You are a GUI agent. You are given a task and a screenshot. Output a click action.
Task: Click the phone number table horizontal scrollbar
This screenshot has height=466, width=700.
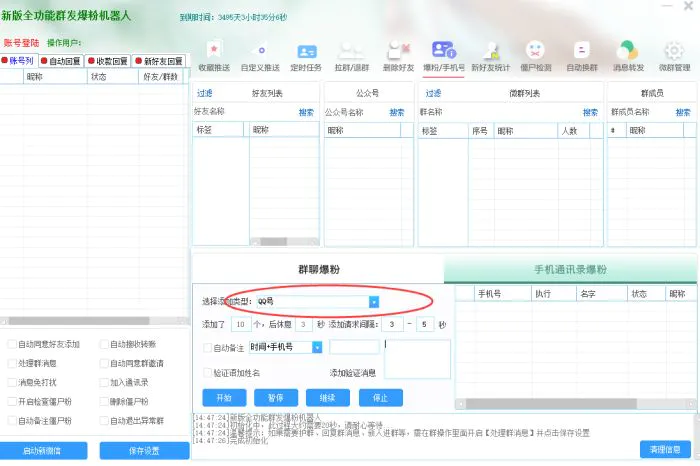[576, 404]
